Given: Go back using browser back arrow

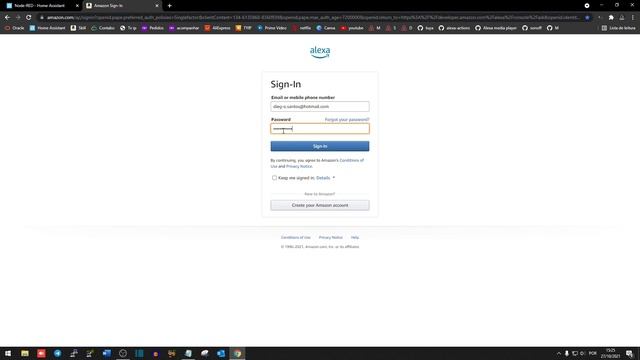Looking at the screenshot, I should [x=7, y=18].
